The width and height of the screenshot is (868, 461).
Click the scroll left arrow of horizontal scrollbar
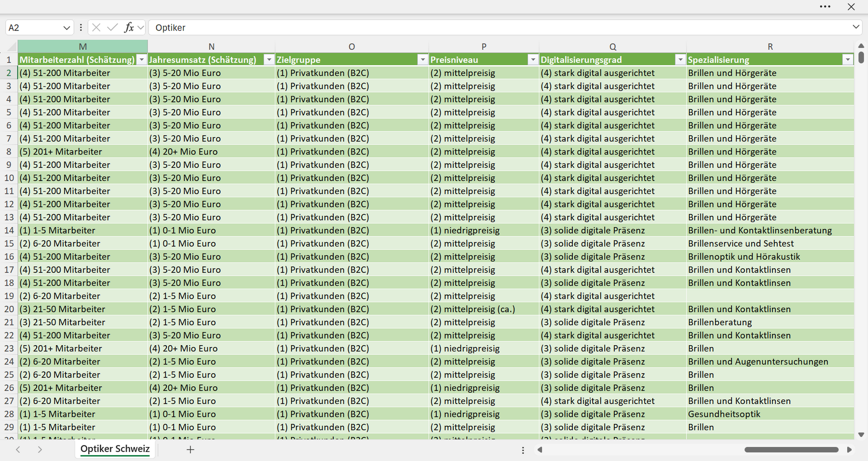point(540,449)
